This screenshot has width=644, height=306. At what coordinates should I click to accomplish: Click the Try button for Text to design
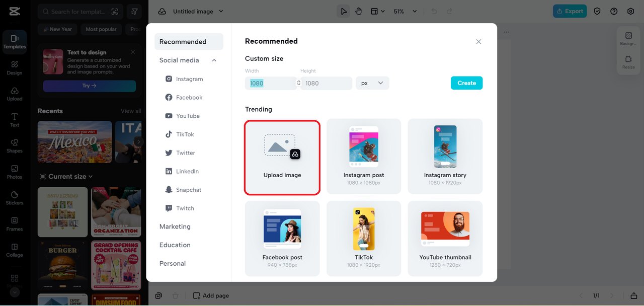pos(90,86)
